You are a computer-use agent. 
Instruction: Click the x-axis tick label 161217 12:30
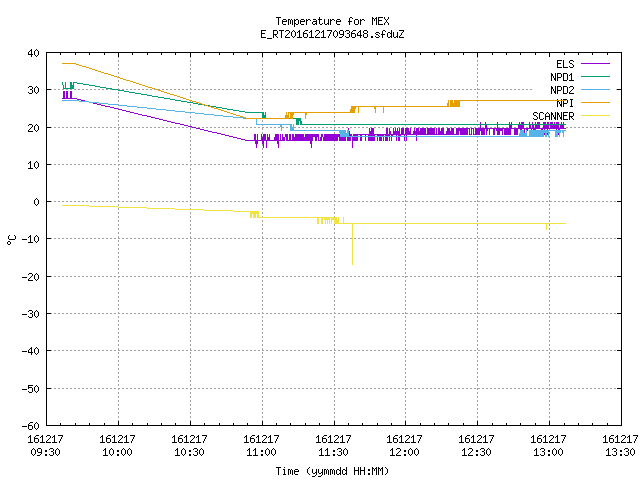pos(476,446)
